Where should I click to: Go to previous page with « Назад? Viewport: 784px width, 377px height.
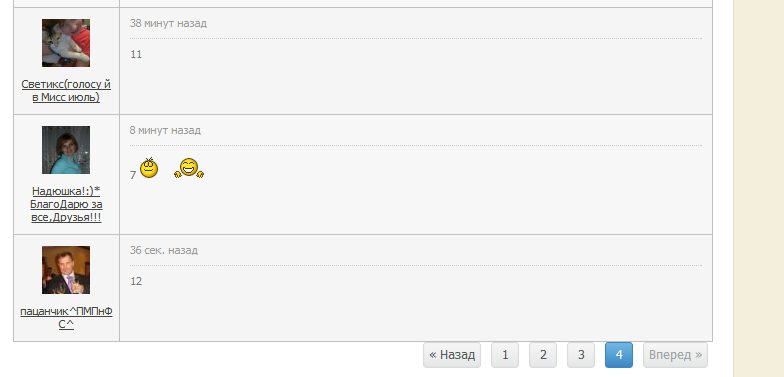point(452,355)
